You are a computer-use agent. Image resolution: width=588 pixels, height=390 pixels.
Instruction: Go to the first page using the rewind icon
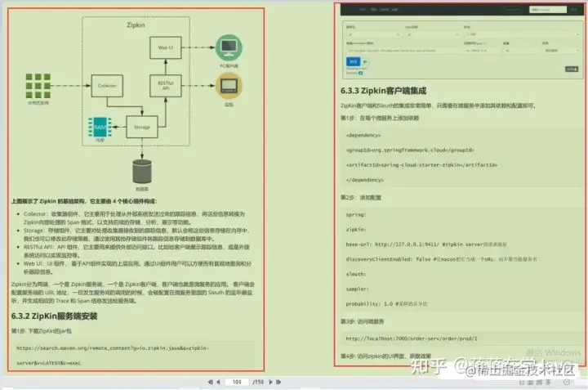click(210, 382)
